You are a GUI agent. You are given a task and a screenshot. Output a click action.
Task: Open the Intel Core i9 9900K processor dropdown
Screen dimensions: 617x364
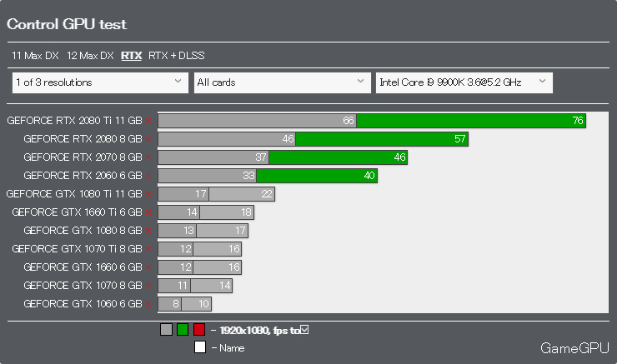tap(464, 82)
